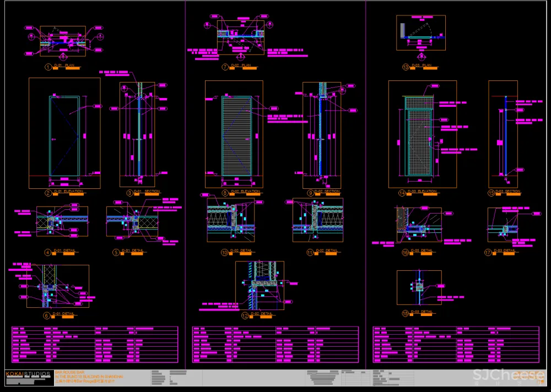The height and width of the screenshot is (392, 551).
Task: Click the circled number 1 drawing marker
Action: pyautogui.click(x=48, y=67)
